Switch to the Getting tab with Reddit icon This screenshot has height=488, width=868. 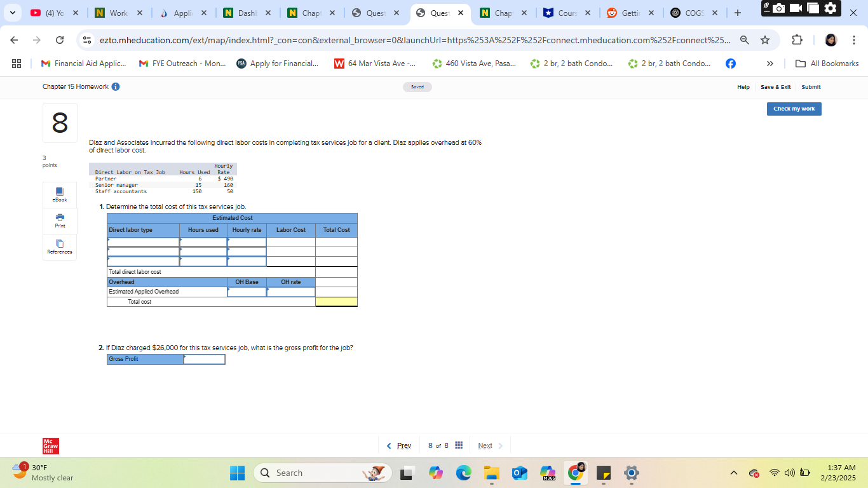tap(630, 13)
